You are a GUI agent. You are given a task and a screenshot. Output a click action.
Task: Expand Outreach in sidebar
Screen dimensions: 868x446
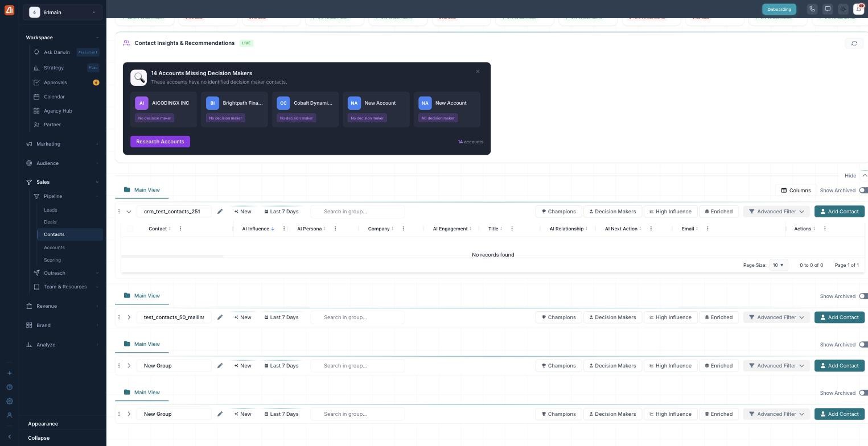tap(65, 273)
